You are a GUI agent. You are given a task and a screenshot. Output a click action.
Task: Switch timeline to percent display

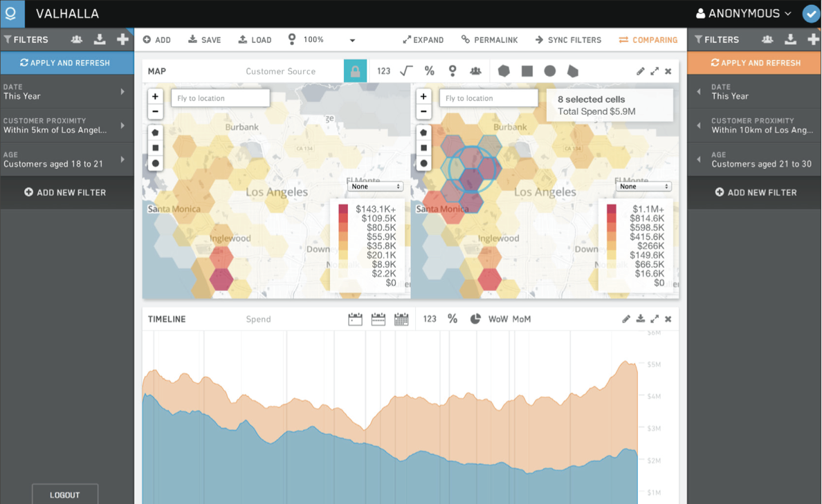click(453, 319)
